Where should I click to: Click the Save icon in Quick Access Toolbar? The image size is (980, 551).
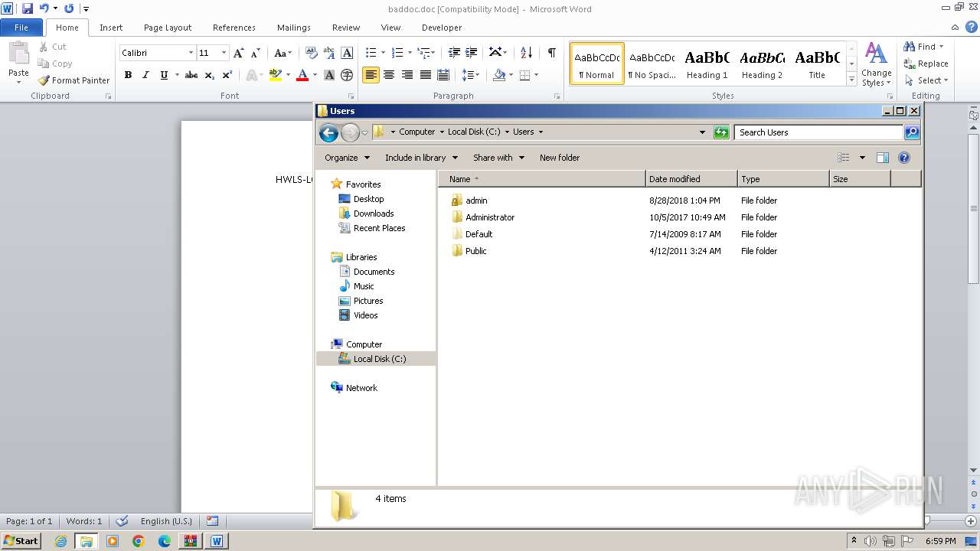(28, 8)
